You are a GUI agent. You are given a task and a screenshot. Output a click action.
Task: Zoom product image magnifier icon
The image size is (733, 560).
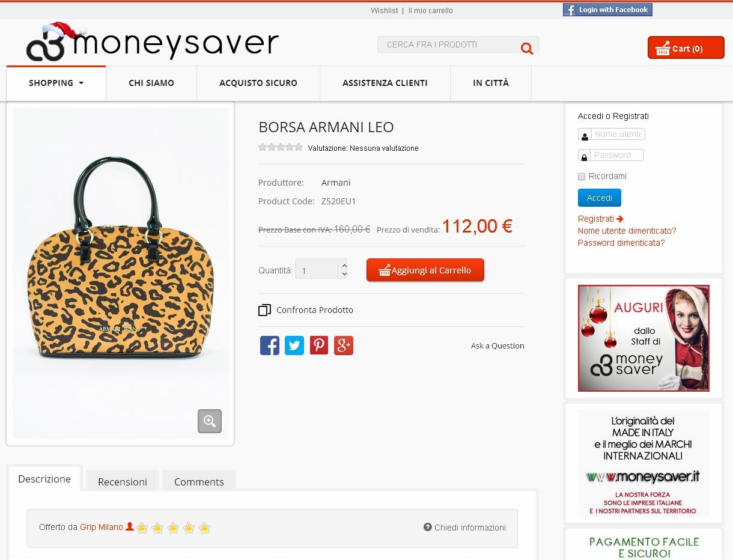pyautogui.click(x=210, y=421)
